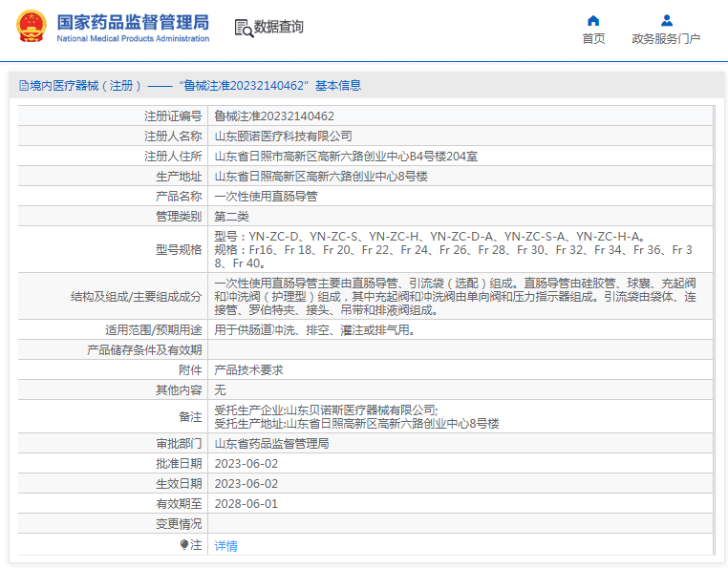This screenshot has width=728, height=568.
Task: Click attachment value 产品技术要求
Action: click(x=248, y=369)
